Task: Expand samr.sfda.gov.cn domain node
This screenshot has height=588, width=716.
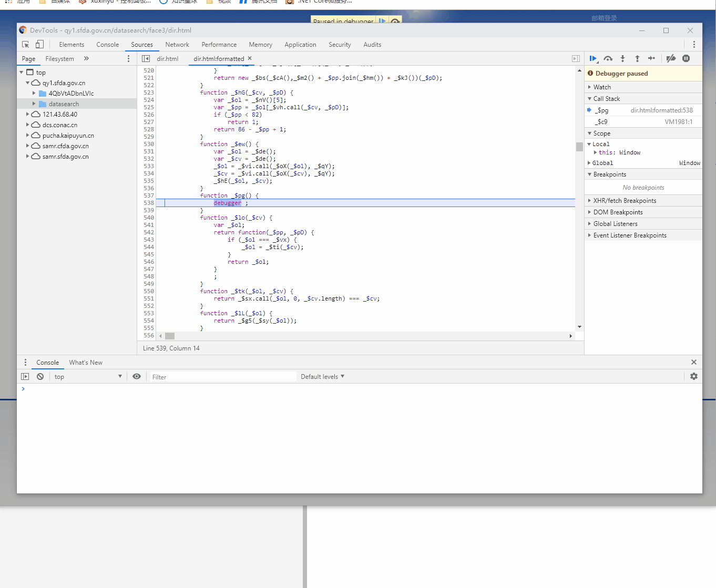Action: 27,156
